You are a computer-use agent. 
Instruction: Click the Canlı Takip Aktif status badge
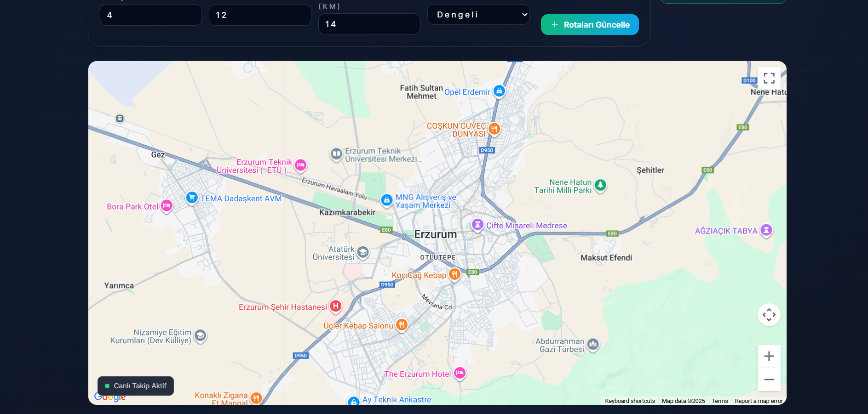pyautogui.click(x=136, y=386)
